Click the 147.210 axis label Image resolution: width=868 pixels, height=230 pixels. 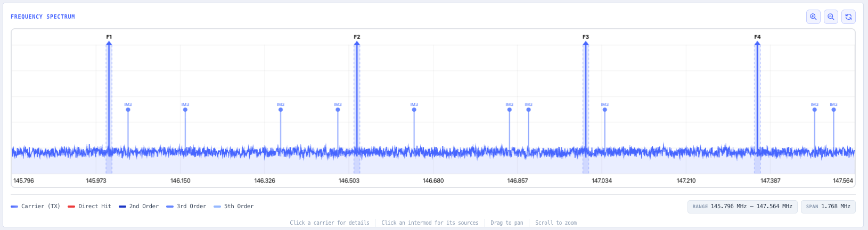[686, 181]
